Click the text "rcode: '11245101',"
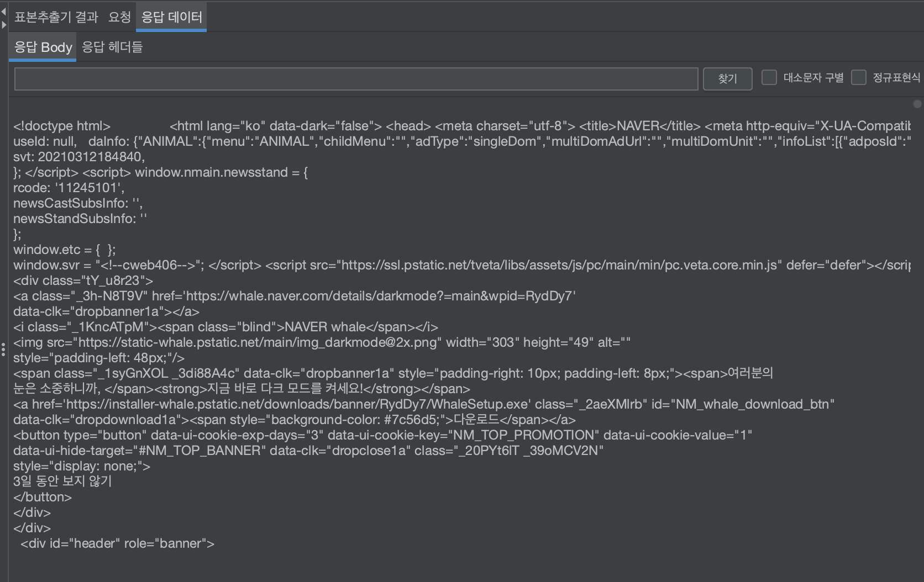 click(x=69, y=188)
